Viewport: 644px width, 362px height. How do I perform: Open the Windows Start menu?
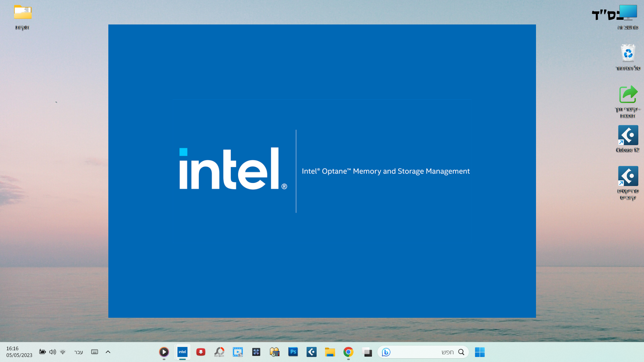[x=480, y=352]
